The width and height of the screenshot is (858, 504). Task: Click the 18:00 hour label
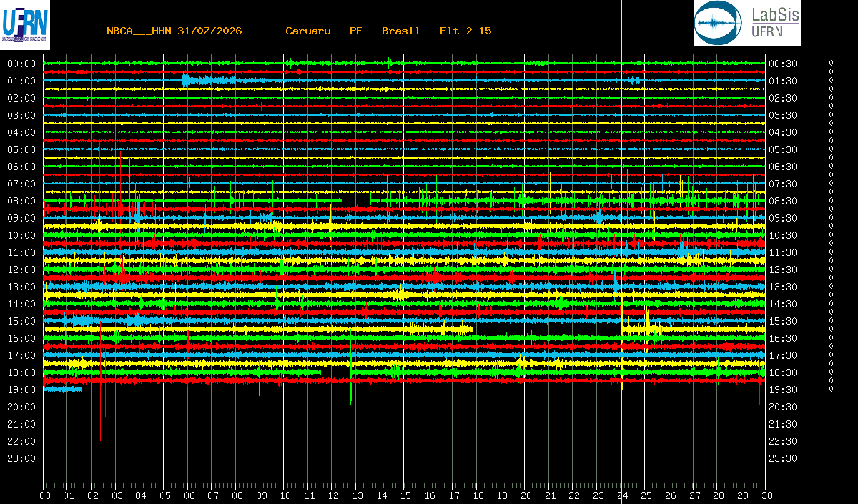pos(21,372)
